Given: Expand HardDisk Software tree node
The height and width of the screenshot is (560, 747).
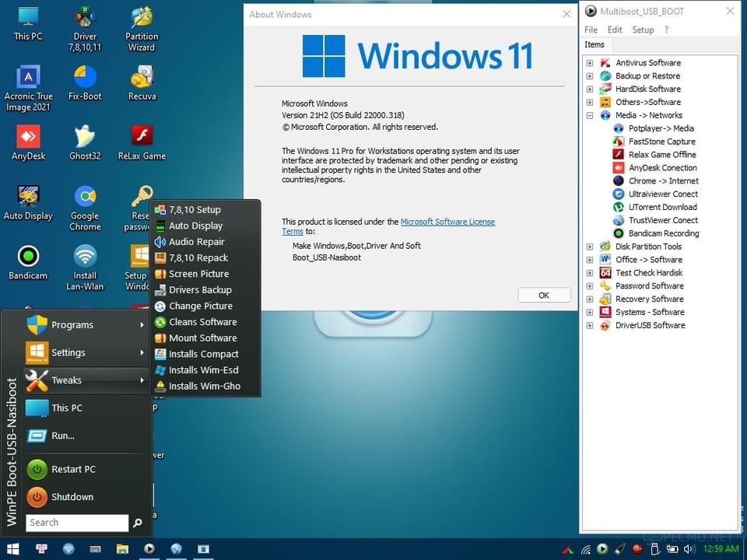Looking at the screenshot, I should tap(590, 89).
